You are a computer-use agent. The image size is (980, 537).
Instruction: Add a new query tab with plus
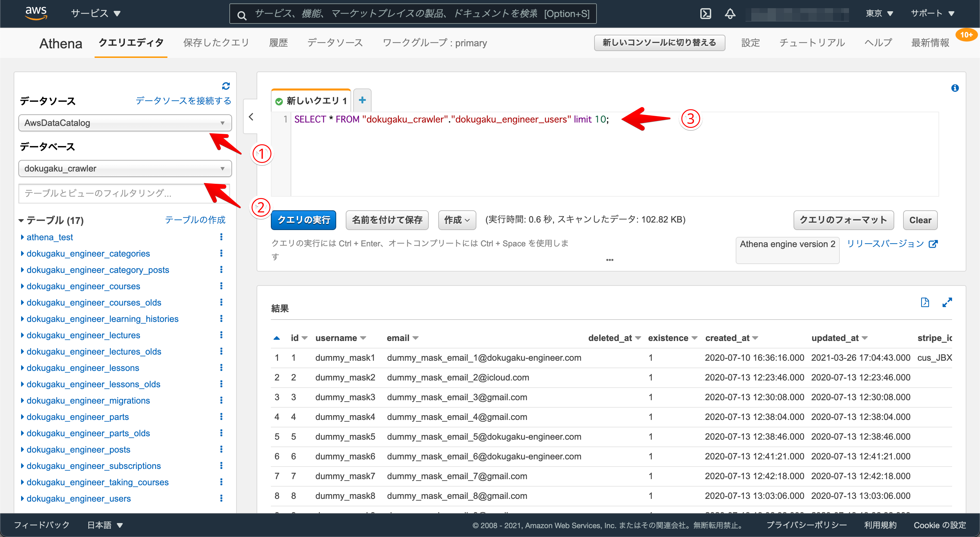362,100
